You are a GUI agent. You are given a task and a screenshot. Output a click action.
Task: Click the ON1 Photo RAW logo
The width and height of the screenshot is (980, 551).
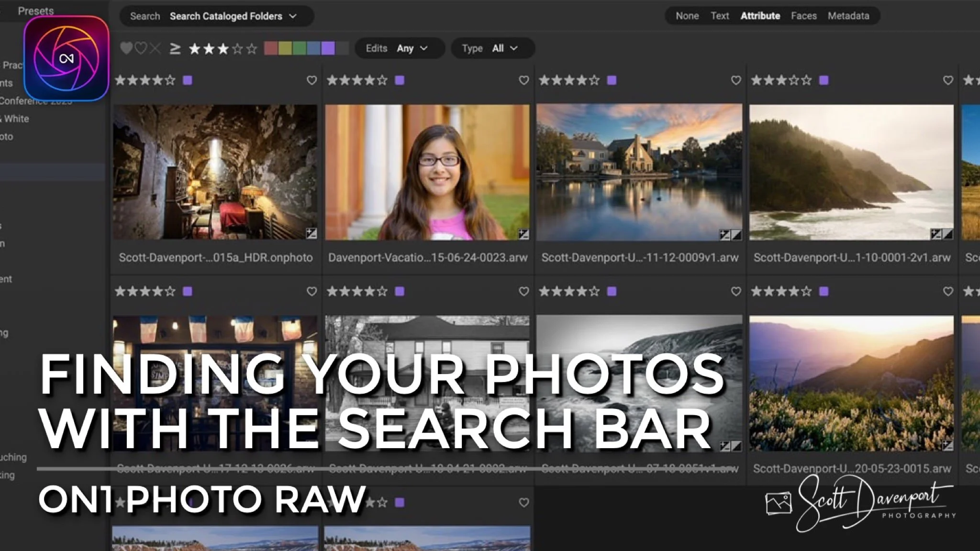67,58
